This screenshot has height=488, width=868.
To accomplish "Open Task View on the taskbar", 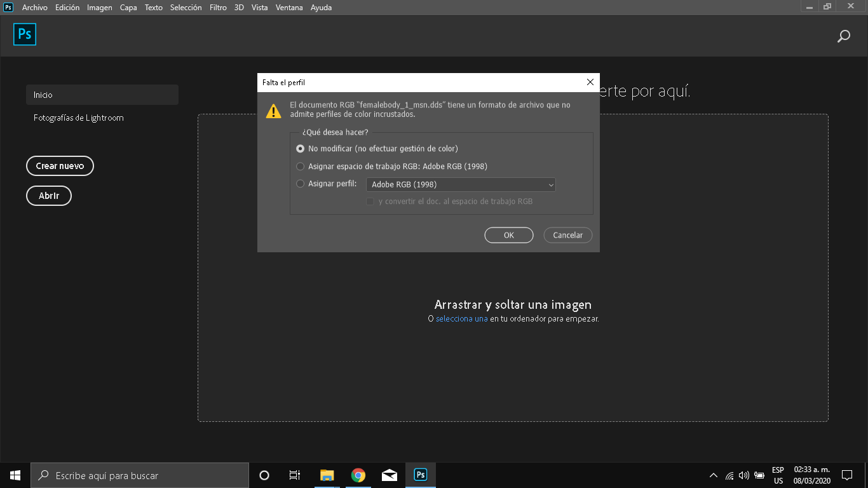I will [295, 475].
